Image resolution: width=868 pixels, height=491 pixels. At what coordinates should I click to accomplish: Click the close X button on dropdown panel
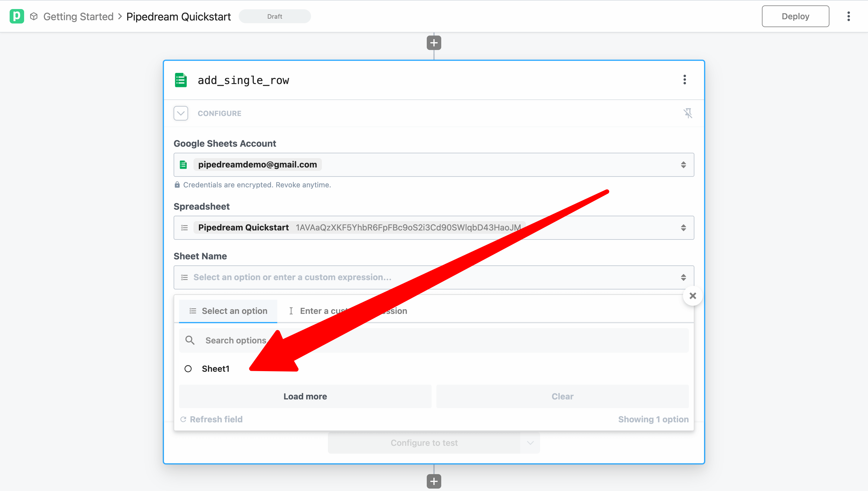click(692, 296)
